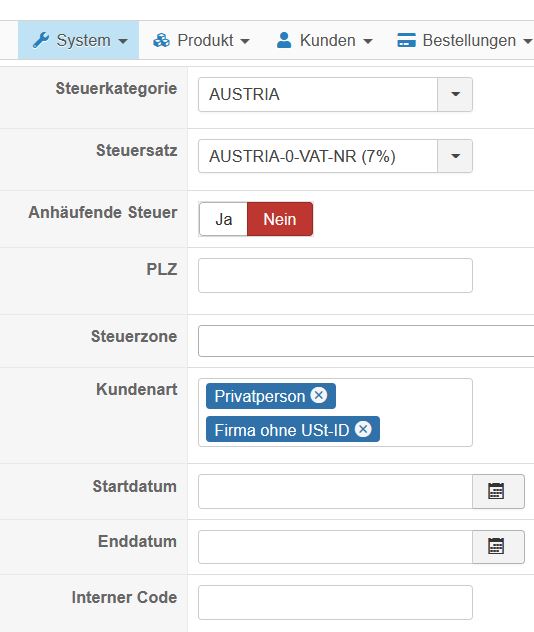Image resolution: width=534 pixels, height=632 pixels.
Task: Click the Startdatum text input
Action: 335,491
